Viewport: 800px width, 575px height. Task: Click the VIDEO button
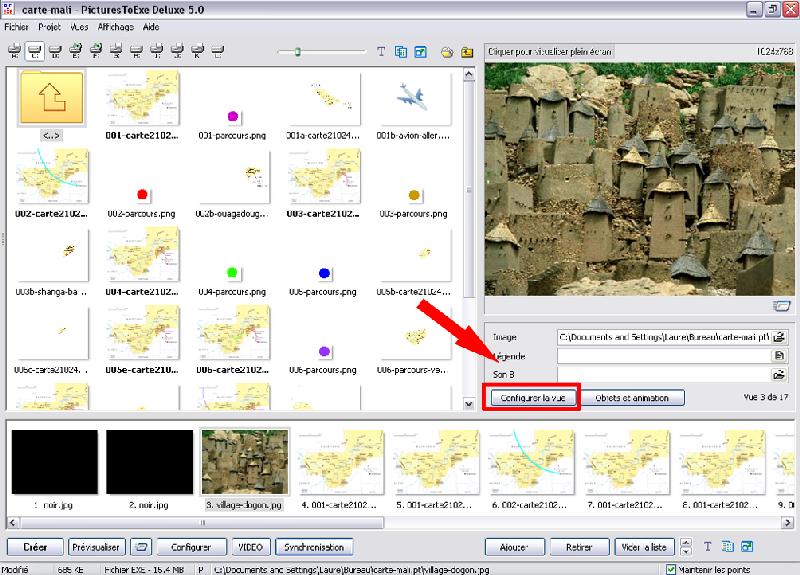tap(251, 547)
